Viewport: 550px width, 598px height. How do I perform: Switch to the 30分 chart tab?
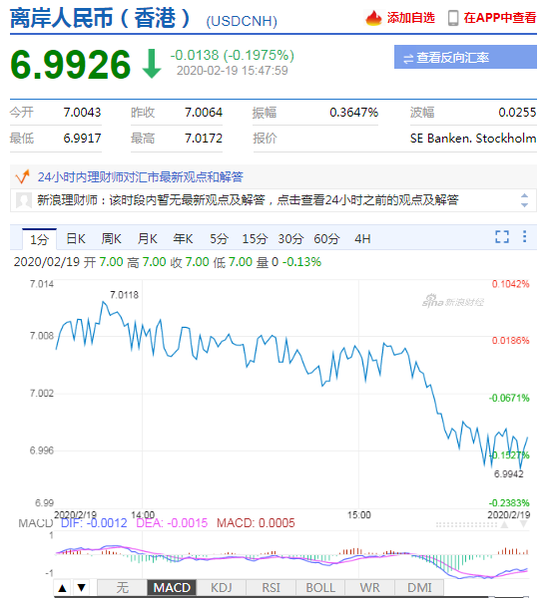pyautogui.click(x=290, y=239)
